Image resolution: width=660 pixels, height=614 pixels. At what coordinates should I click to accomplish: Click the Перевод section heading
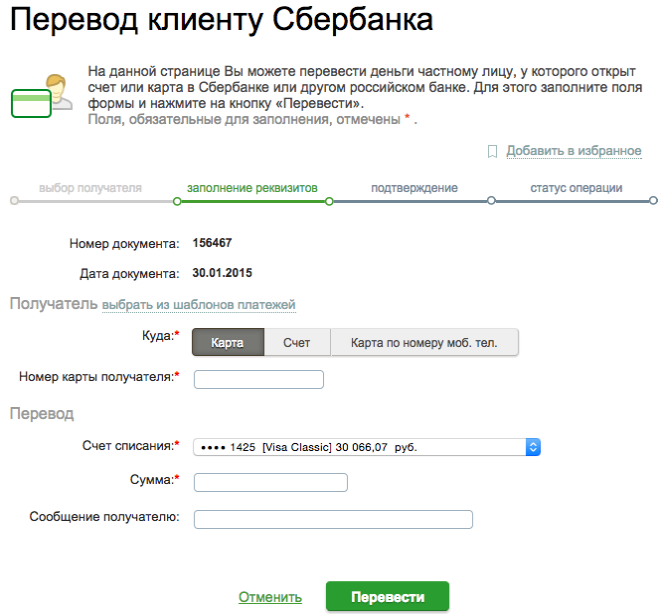[42, 414]
